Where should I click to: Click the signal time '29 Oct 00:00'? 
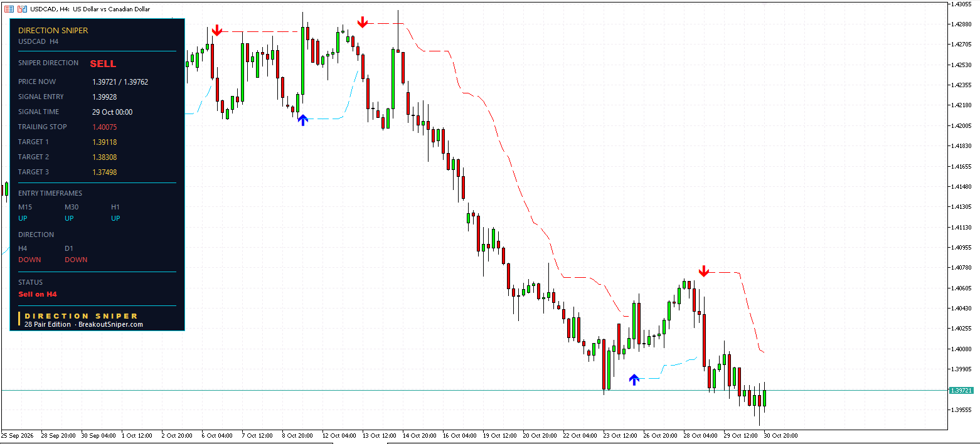click(x=112, y=112)
